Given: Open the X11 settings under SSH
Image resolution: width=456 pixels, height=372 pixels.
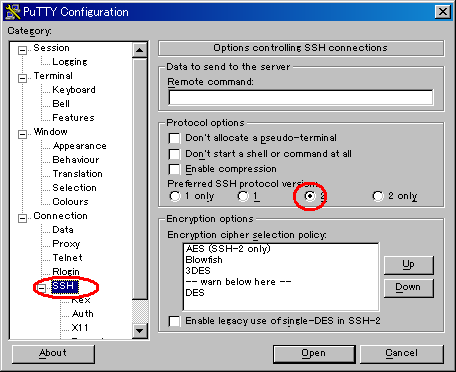Looking at the screenshot, I should click(80, 328).
